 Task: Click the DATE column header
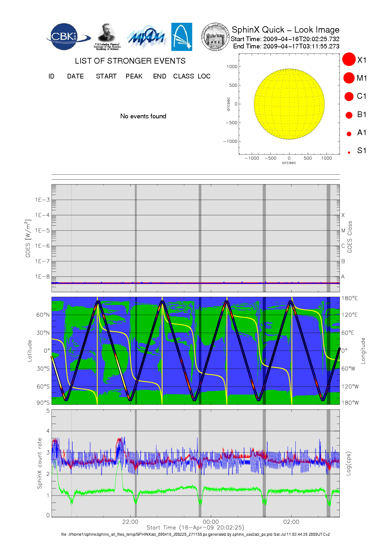(x=76, y=76)
